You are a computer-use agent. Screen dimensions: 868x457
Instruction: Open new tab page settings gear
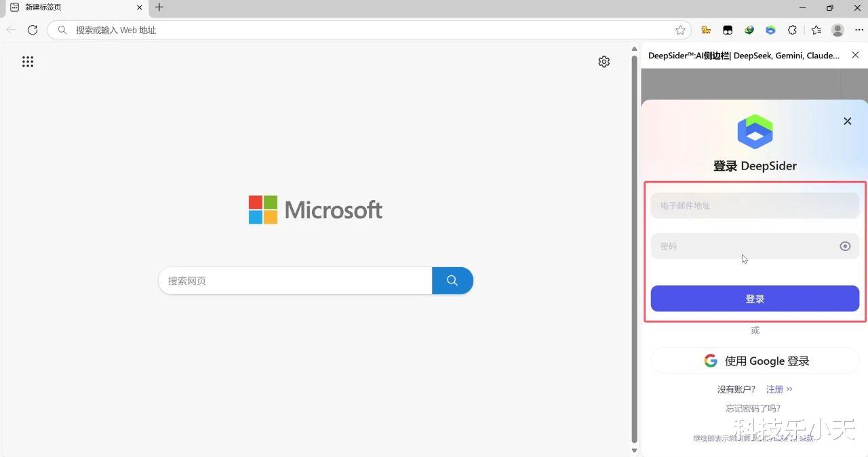604,62
